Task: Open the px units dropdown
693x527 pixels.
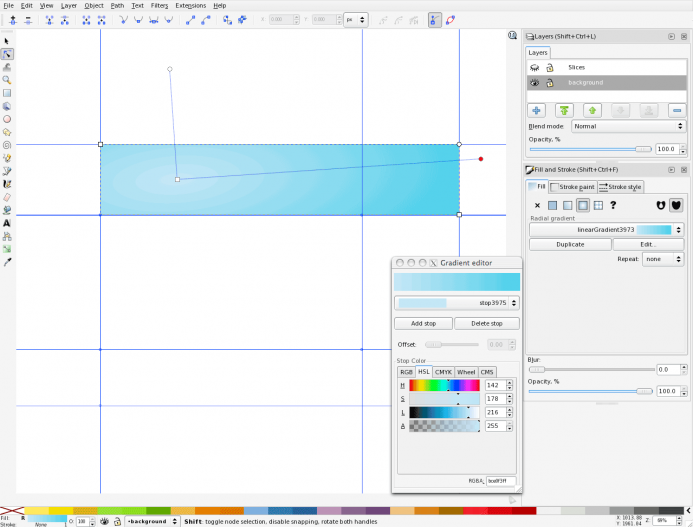Action: pos(356,20)
